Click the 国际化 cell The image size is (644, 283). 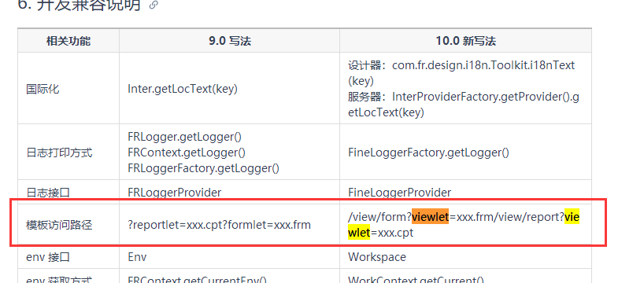pos(68,89)
